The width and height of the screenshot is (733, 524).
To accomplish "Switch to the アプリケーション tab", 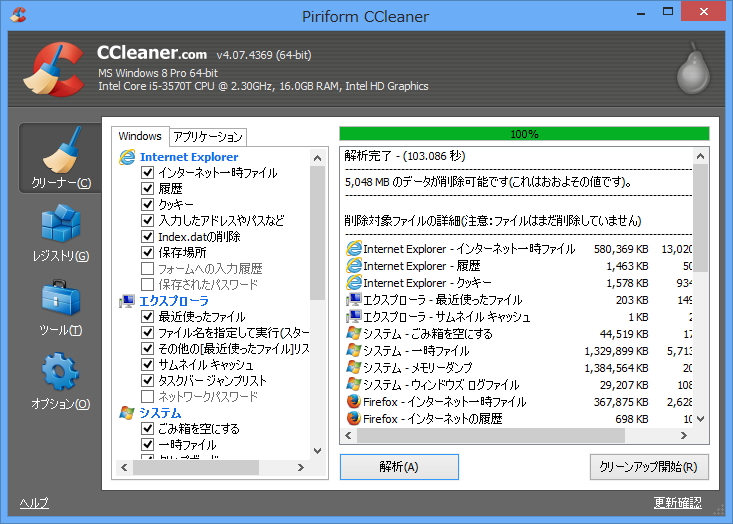I will coord(208,136).
